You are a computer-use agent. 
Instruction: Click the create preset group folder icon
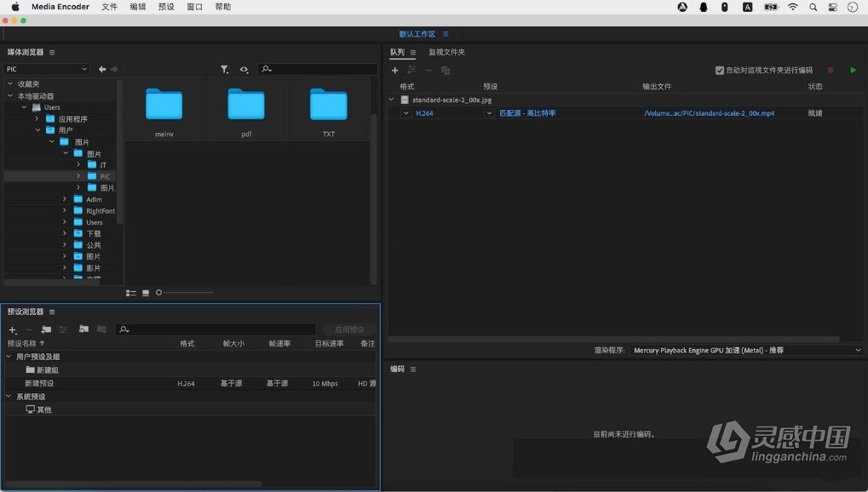45,329
